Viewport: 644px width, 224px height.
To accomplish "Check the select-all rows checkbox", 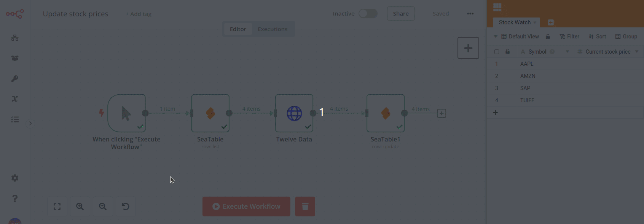I will point(497,52).
